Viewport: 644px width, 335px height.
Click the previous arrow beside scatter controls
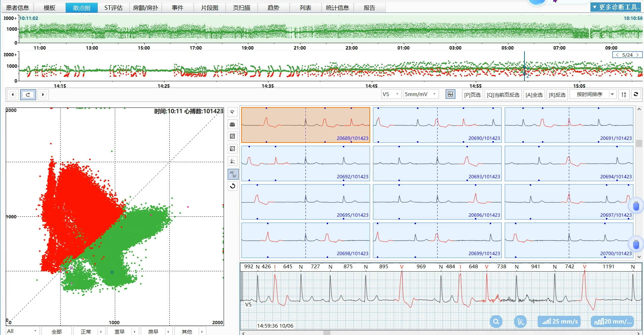13,95
